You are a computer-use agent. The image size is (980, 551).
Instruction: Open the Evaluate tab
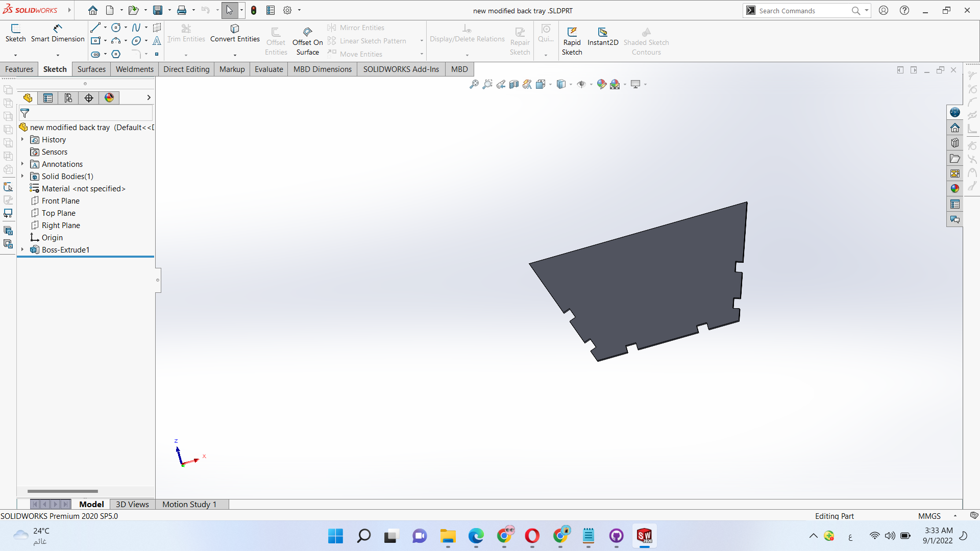268,69
